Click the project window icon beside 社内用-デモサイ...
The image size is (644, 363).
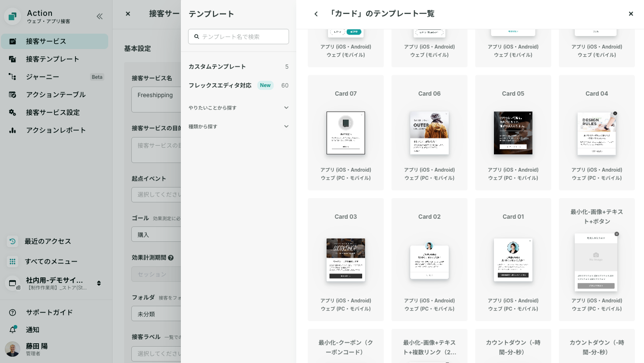click(x=13, y=283)
